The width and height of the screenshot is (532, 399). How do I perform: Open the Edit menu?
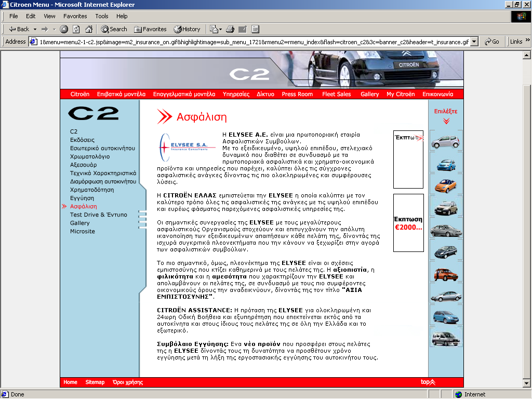(31, 16)
